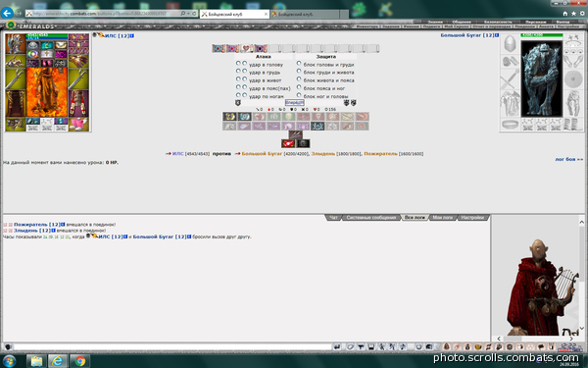Screen dimensions: 588x368
Task: Click the Вперёд!!! button
Action: coord(295,102)
